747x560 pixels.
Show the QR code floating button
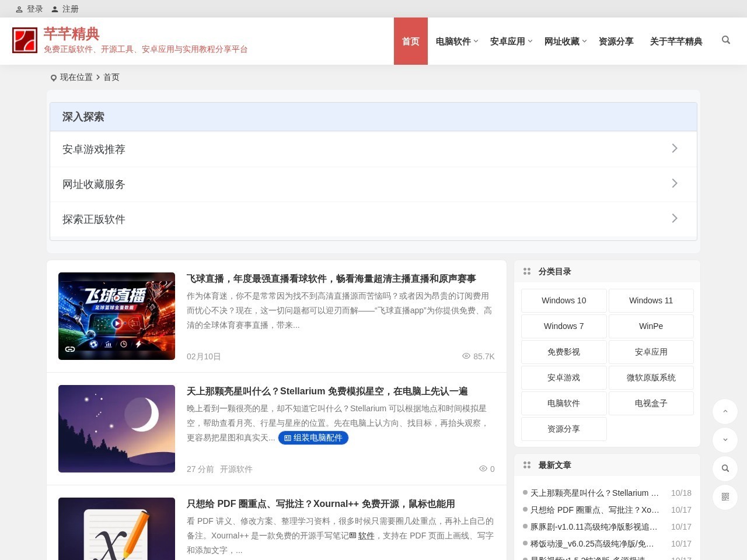tap(725, 497)
